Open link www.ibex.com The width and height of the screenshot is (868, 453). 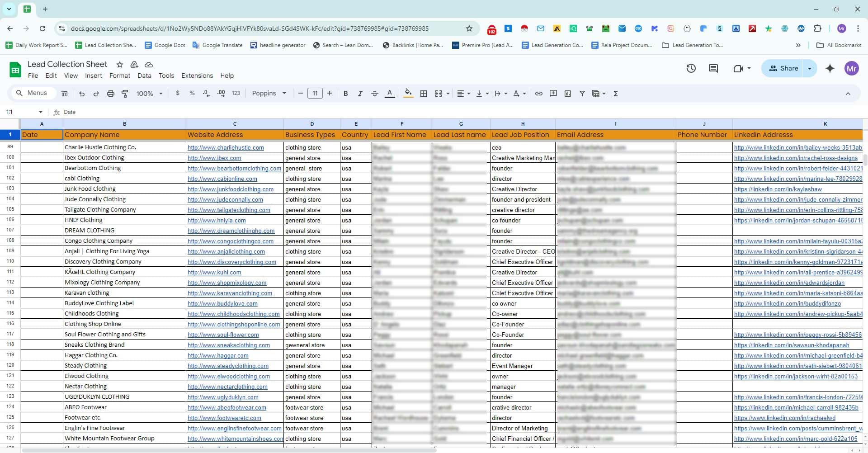pos(214,158)
